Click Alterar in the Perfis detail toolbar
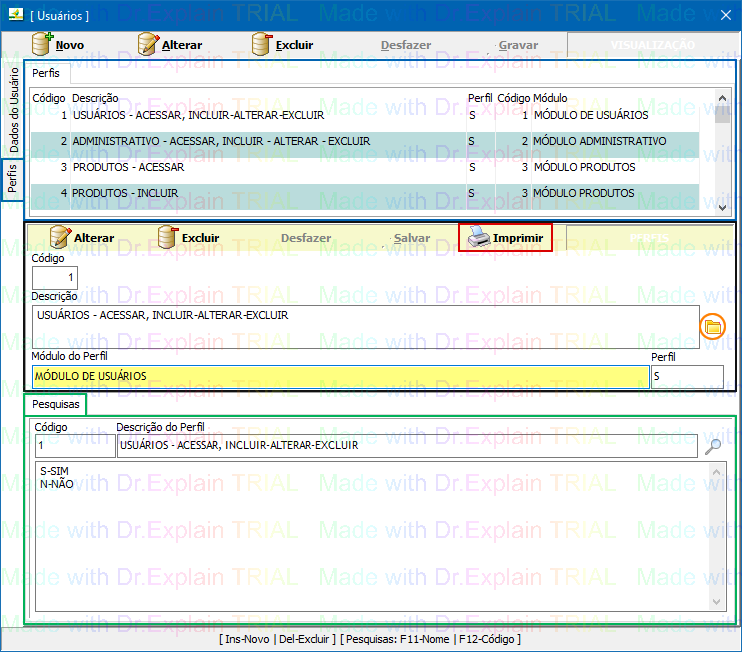This screenshot has width=742, height=652. tap(81, 238)
